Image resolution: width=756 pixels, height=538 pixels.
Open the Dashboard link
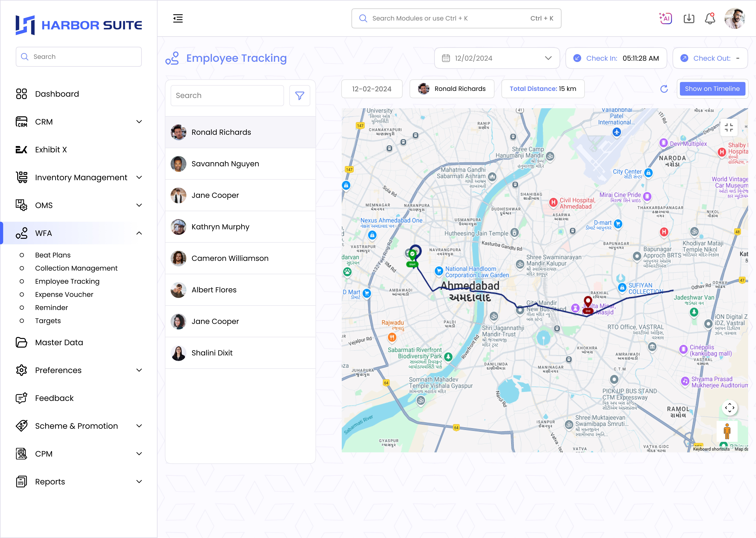click(x=57, y=94)
